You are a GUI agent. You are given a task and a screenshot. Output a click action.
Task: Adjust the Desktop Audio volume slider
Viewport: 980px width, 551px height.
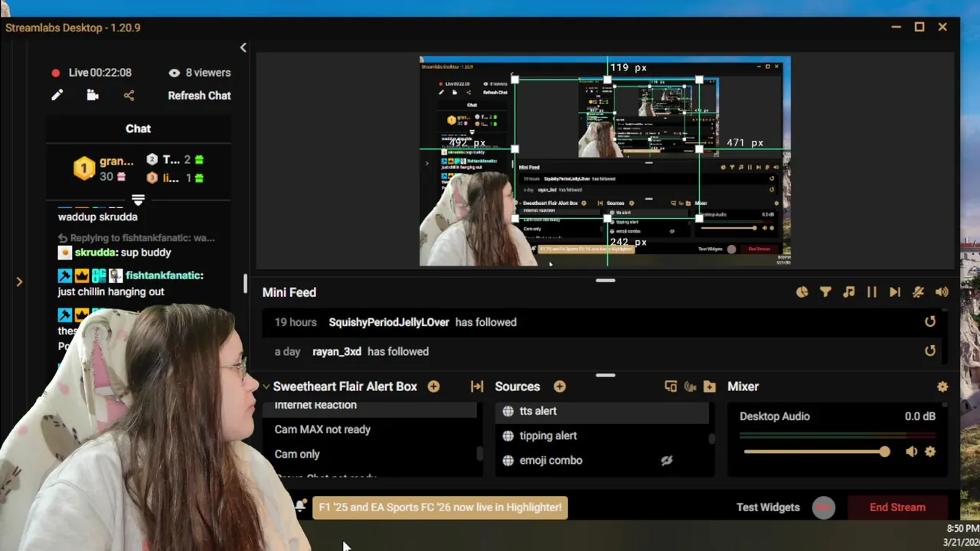tap(816, 452)
